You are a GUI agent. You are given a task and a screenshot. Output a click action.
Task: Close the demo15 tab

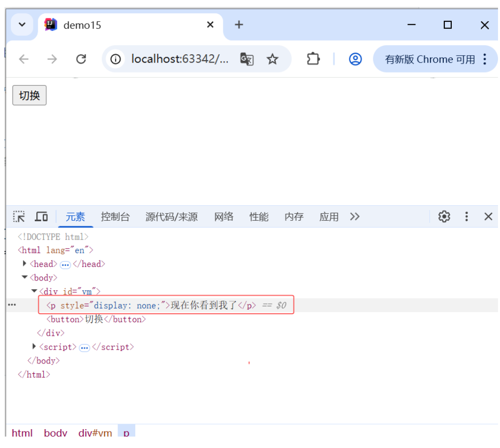click(210, 24)
